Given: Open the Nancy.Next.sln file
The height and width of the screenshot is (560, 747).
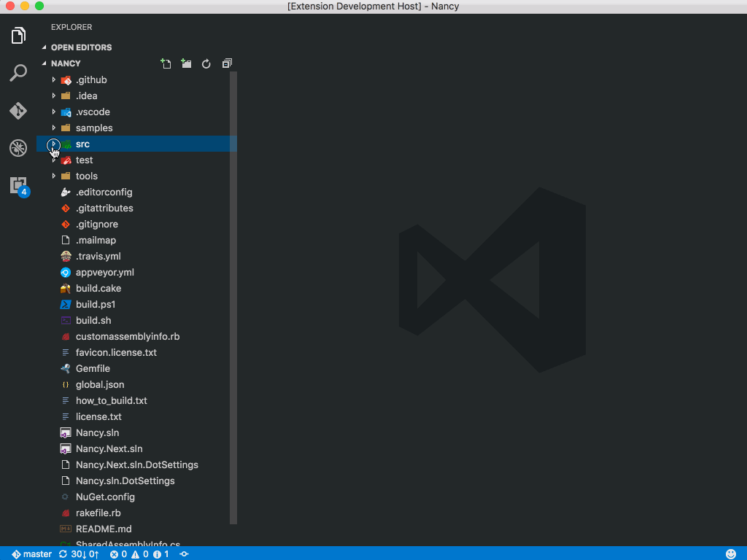Looking at the screenshot, I should pos(136,448).
